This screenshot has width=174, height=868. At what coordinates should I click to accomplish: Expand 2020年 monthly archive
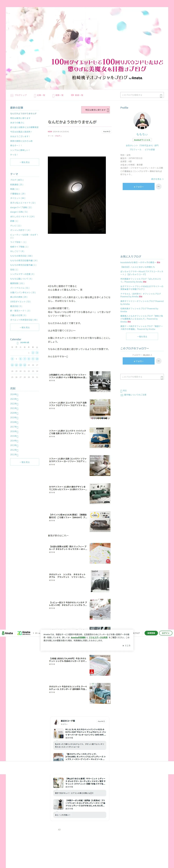[x=14, y=413]
